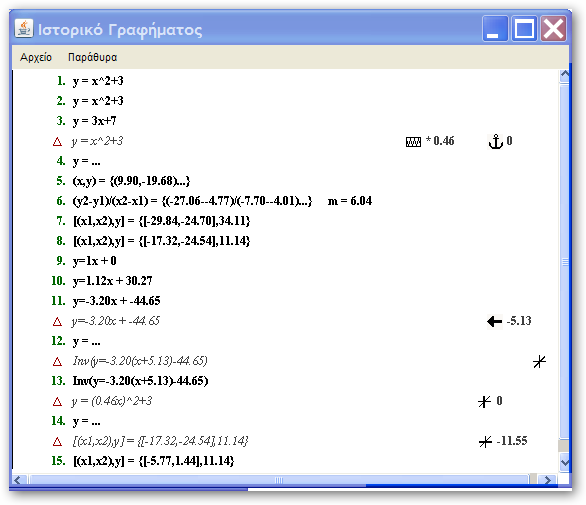Click the vertical scrollbar up arrow
The height and width of the screenshot is (505, 586).
[564, 76]
